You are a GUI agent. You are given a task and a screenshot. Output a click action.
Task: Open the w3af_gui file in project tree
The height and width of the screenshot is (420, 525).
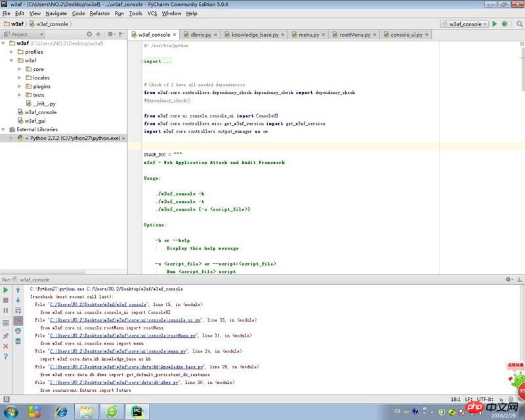[x=35, y=121]
